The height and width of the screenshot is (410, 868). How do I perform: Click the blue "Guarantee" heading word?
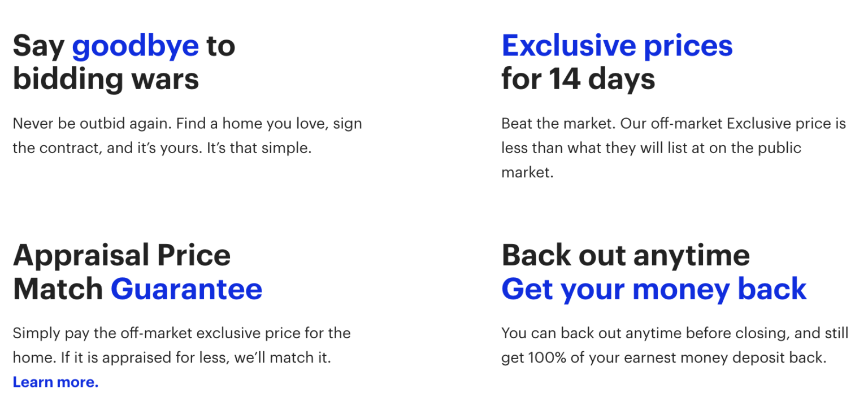[x=186, y=289]
